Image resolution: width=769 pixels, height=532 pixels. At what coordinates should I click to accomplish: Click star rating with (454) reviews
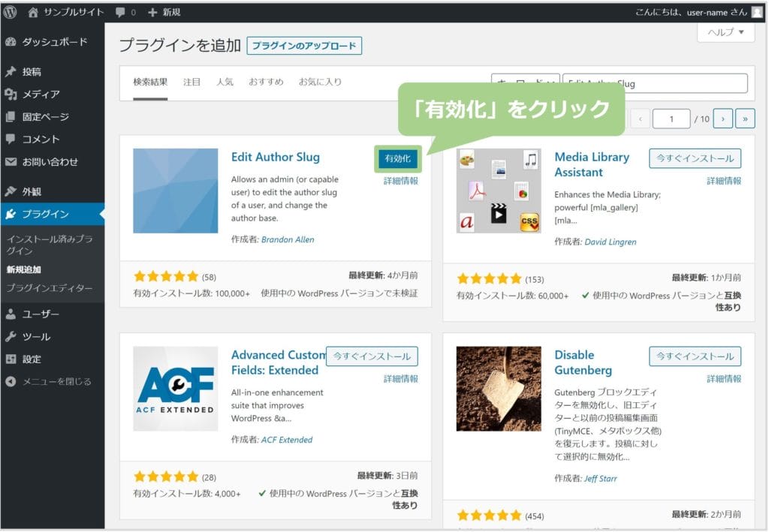[490, 515]
